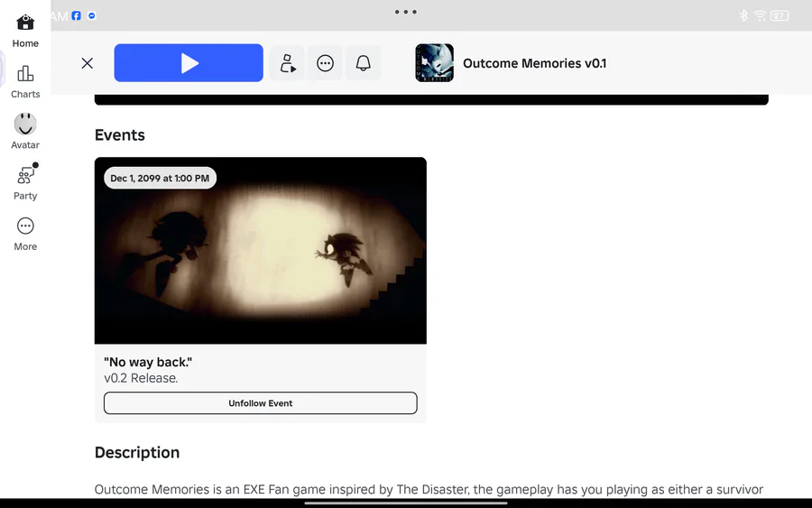812x508 pixels.
Task: Tap the home indicator bar at bottom
Action: click(405, 503)
